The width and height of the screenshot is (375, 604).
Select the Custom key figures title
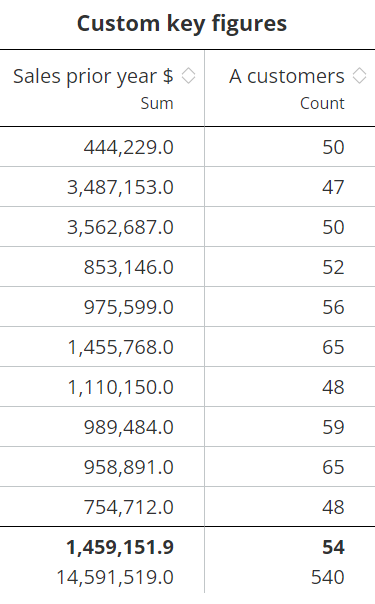click(x=182, y=23)
